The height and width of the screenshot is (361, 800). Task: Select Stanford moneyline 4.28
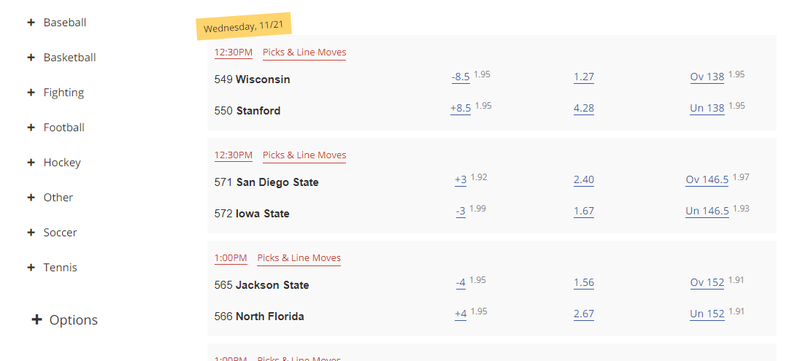[x=584, y=108]
